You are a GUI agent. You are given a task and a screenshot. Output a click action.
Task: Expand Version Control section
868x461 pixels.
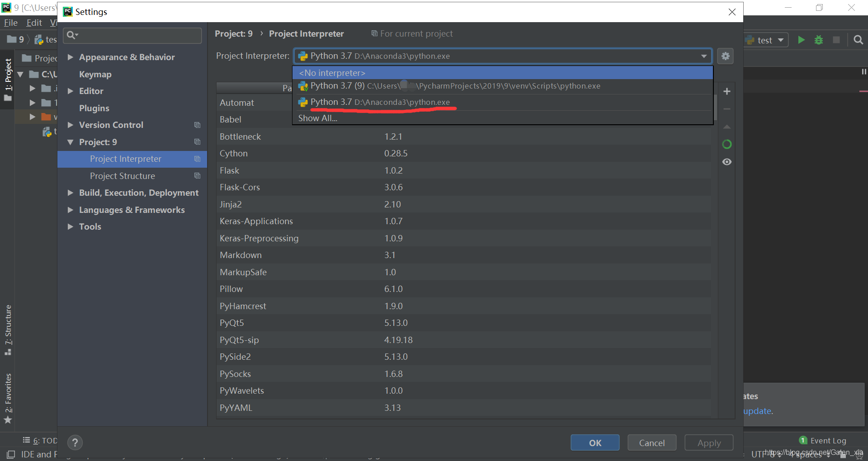70,125
